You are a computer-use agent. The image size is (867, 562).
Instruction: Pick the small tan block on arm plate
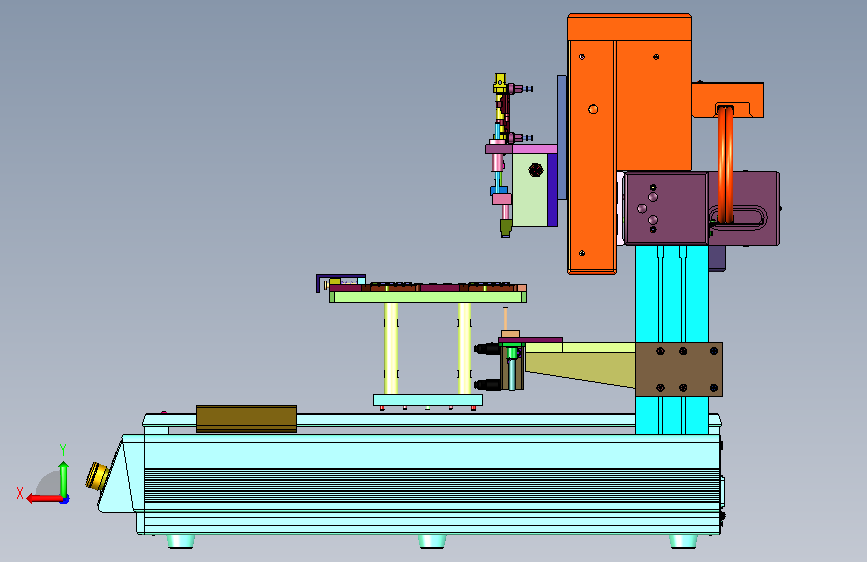510,334
